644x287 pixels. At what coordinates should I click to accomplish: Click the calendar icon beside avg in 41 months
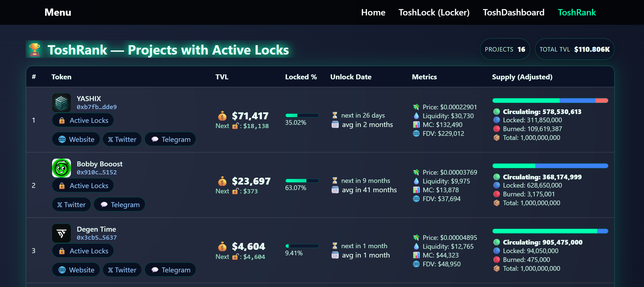pyautogui.click(x=335, y=190)
